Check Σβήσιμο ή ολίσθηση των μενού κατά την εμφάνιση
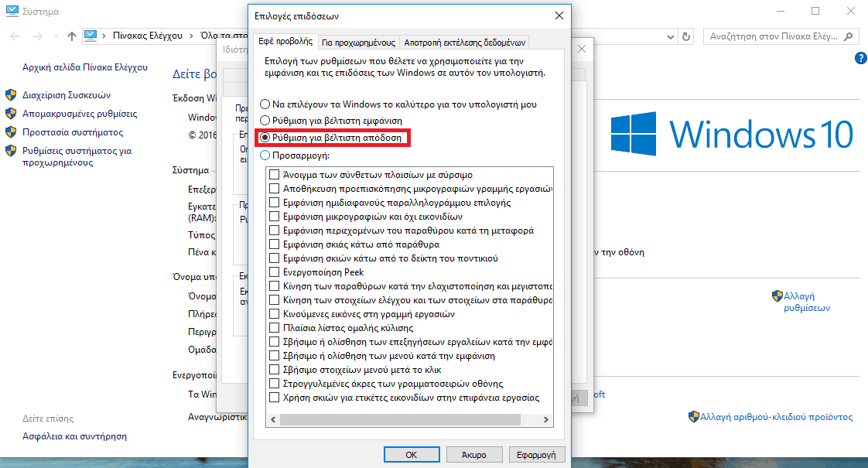This screenshot has width=868, height=468. (x=274, y=356)
